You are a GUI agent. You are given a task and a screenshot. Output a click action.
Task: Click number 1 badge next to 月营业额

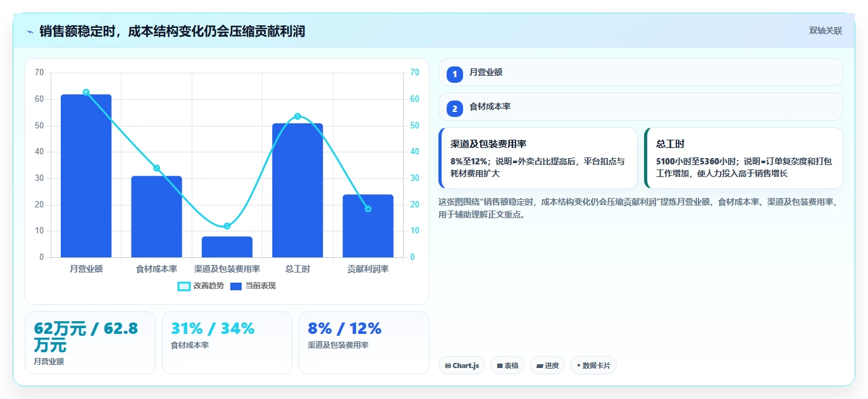click(455, 75)
